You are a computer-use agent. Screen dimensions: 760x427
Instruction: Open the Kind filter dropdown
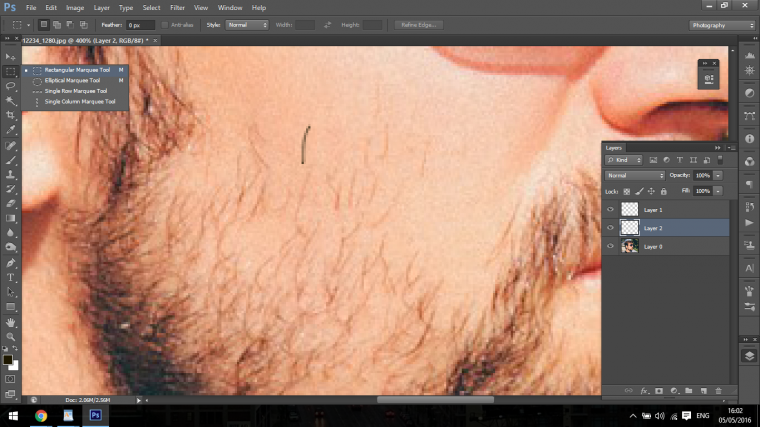pyautogui.click(x=623, y=160)
